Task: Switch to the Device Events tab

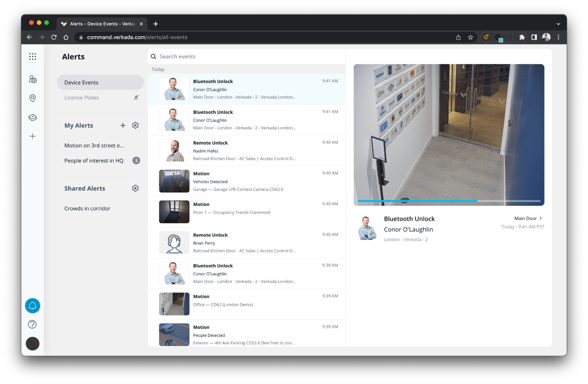Action: 100,82
